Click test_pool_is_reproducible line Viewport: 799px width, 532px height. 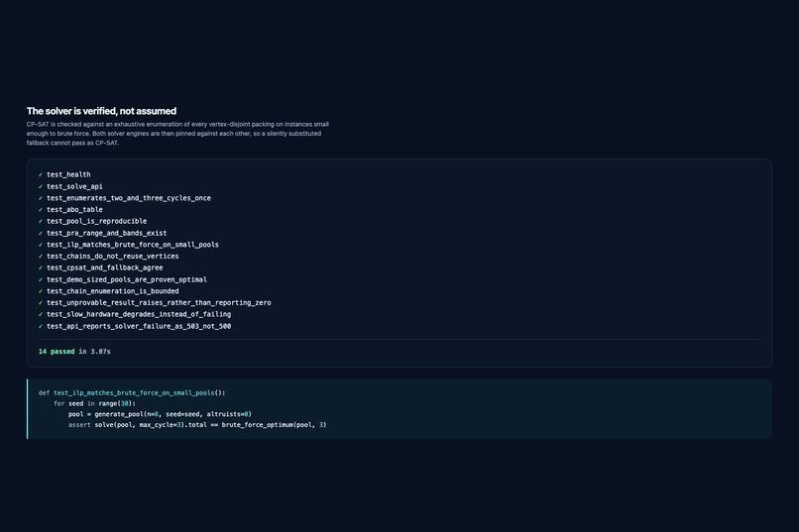92,222
